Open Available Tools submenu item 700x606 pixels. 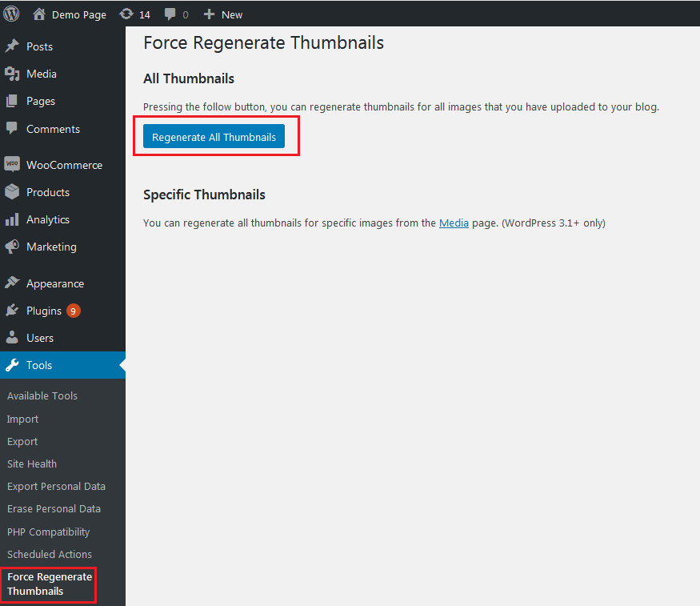coord(42,395)
